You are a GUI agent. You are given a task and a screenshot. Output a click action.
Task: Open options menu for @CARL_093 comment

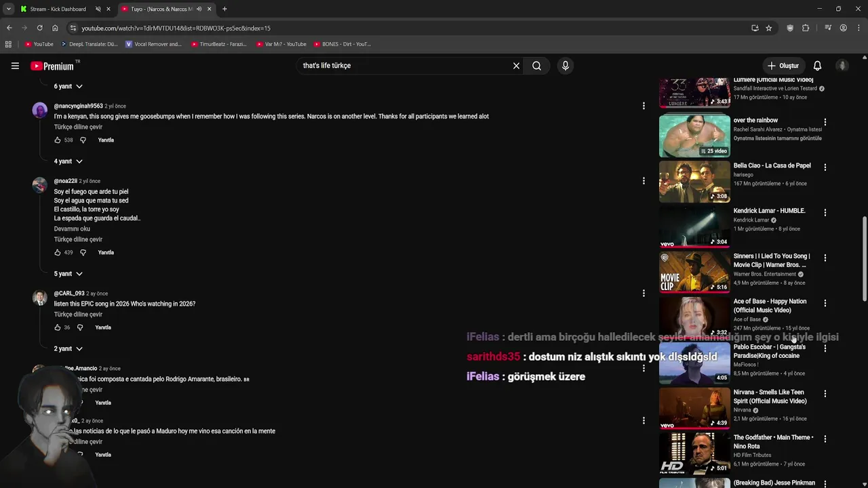(x=644, y=293)
